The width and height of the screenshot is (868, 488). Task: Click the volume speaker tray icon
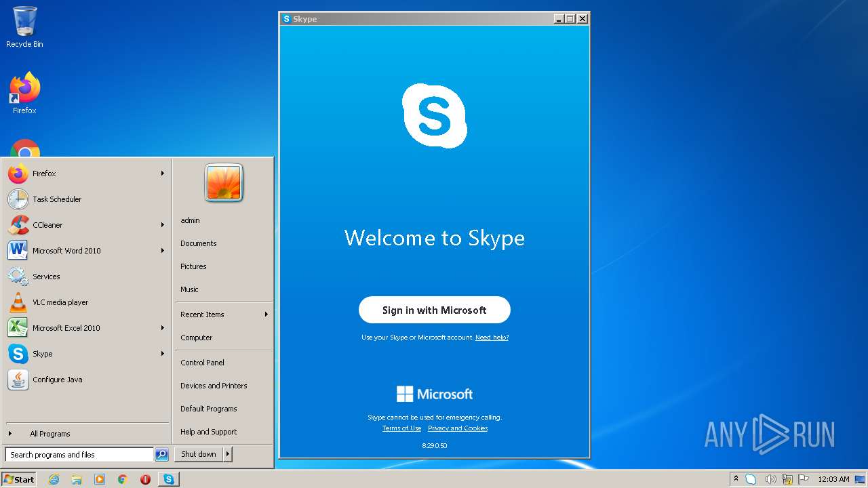[770, 479]
